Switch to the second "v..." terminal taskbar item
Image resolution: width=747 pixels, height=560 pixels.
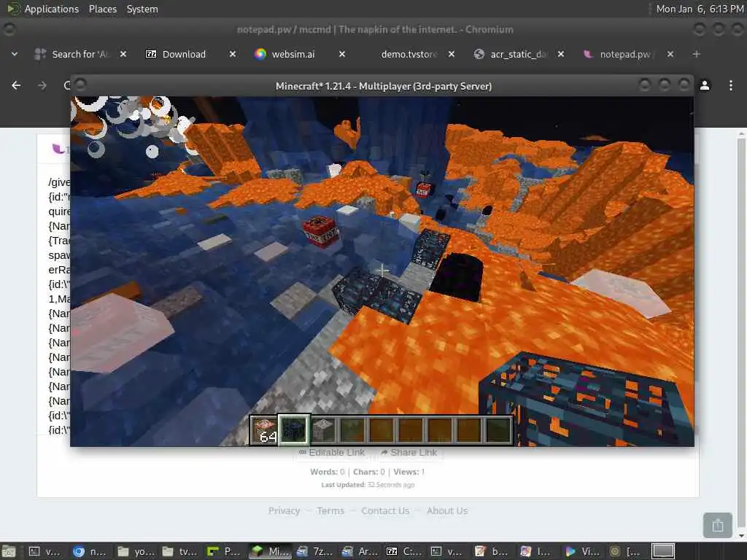[x=447, y=551]
